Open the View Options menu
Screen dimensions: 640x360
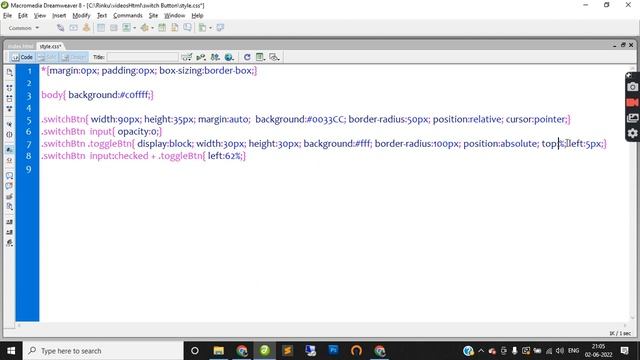click(x=260, y=57)
